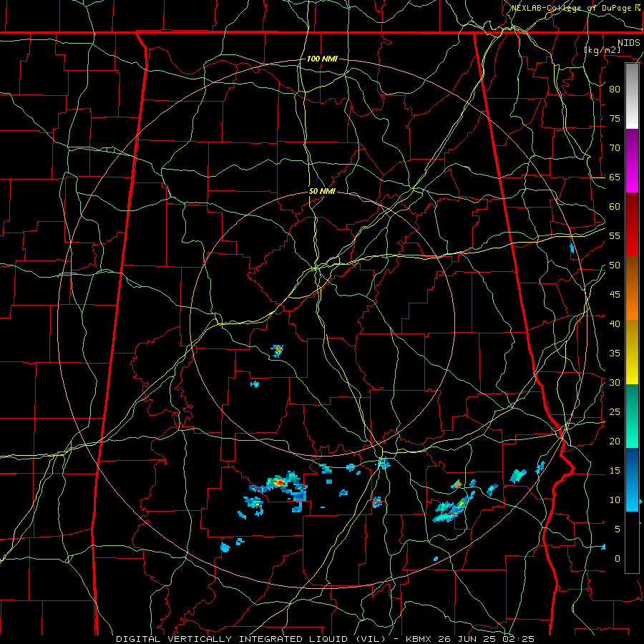
Task: Click the 100 NMI range ring label
Action: coord(322,59)
